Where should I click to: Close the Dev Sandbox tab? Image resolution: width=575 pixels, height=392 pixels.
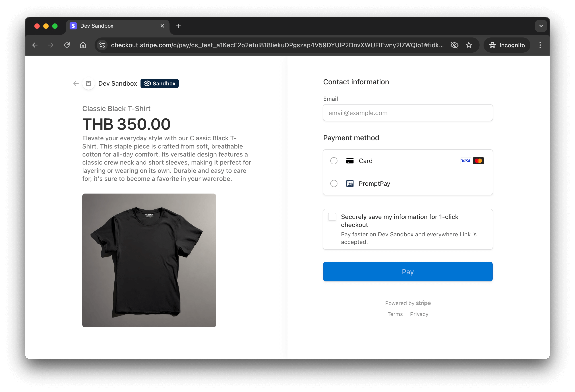click(x=162, y=26)
